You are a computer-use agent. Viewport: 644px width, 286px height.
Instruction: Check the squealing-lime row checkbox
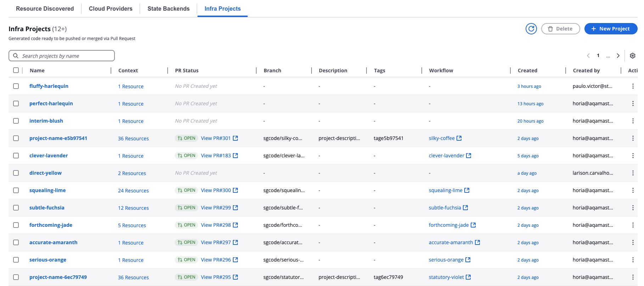[x=16, y=190]
